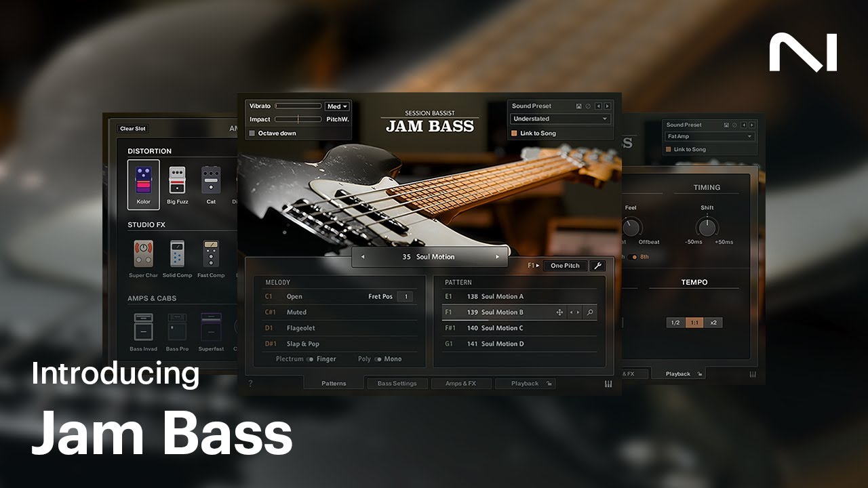Go to previous sound preset in Jam Bass window
Image resolution: width=868 pixels, height=488 pixels.
(598, 106)
